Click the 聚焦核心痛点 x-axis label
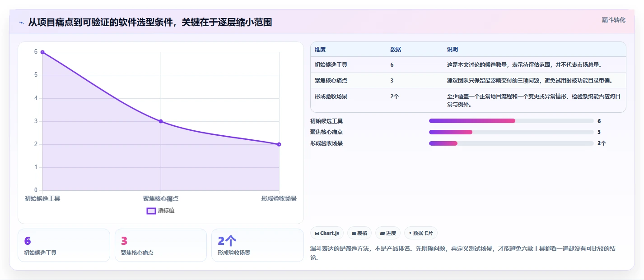This screenshot has height=280, width=644. pyautogui.click(x=161, y=198)
